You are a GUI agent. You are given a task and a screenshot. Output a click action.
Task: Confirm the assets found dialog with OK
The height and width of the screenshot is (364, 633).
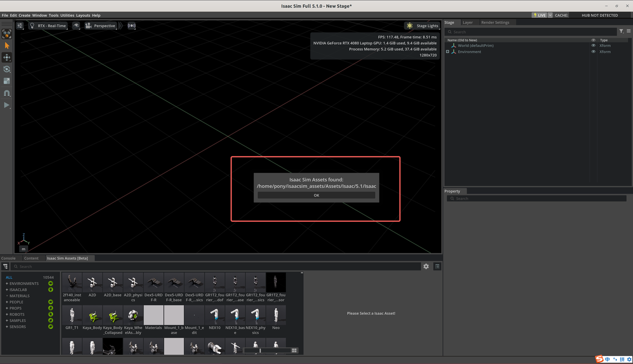316,195
